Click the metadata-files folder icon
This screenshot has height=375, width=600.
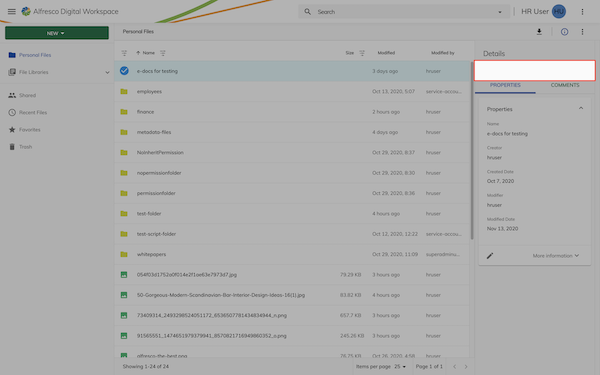click(x=124, y=132)
